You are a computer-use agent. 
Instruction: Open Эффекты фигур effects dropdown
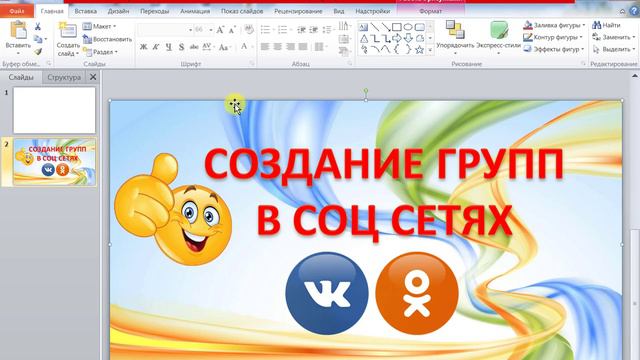(x=554, y=49)
